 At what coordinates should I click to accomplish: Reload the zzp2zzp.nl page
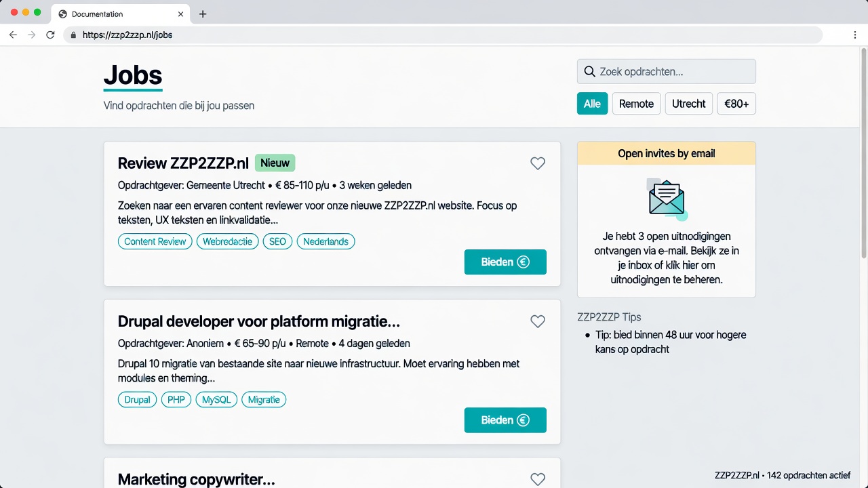50,35
